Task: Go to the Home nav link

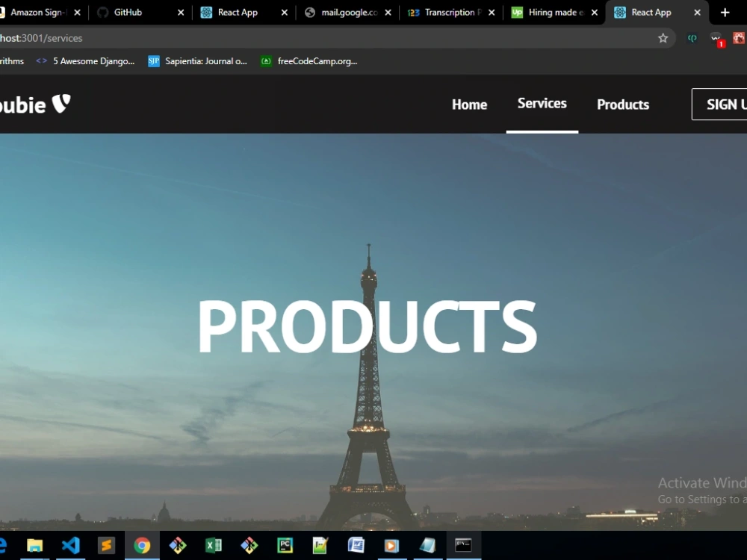Action: [469, 105]
